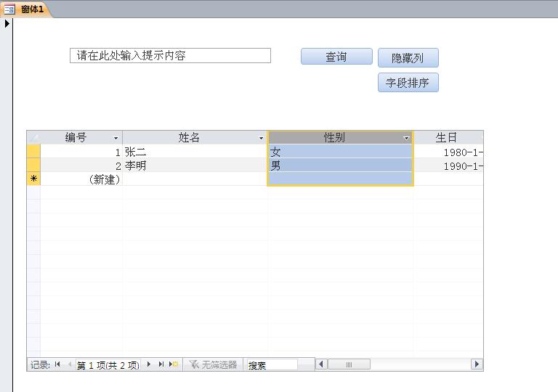
Task: Click the 查询 button
Action: pyautogui.click(x=336, y=57)
